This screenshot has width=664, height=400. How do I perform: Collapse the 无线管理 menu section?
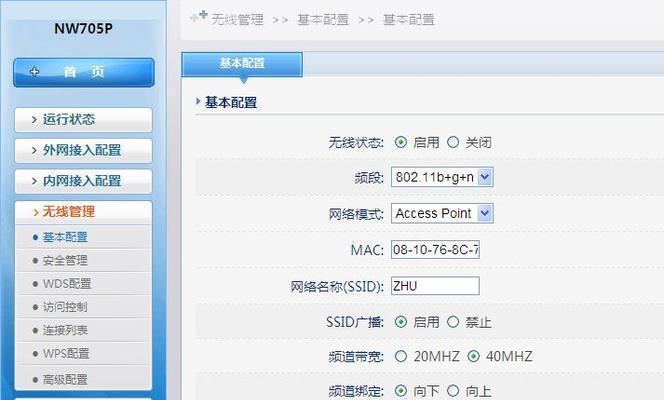coord(83,212)
